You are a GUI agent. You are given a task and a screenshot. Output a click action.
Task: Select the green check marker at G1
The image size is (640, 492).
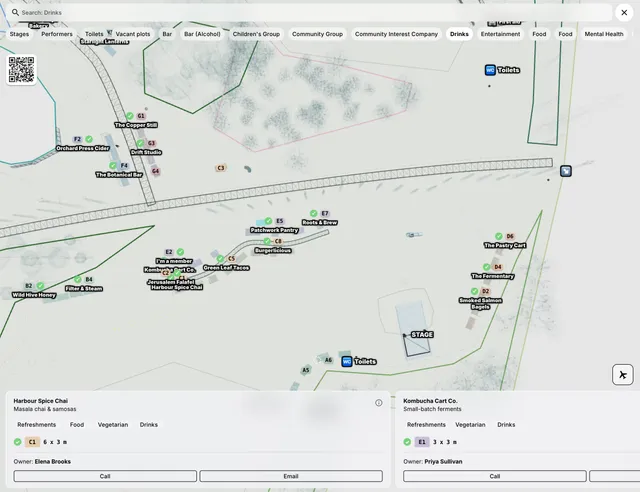pyautogui.click(x=130, y=116)
